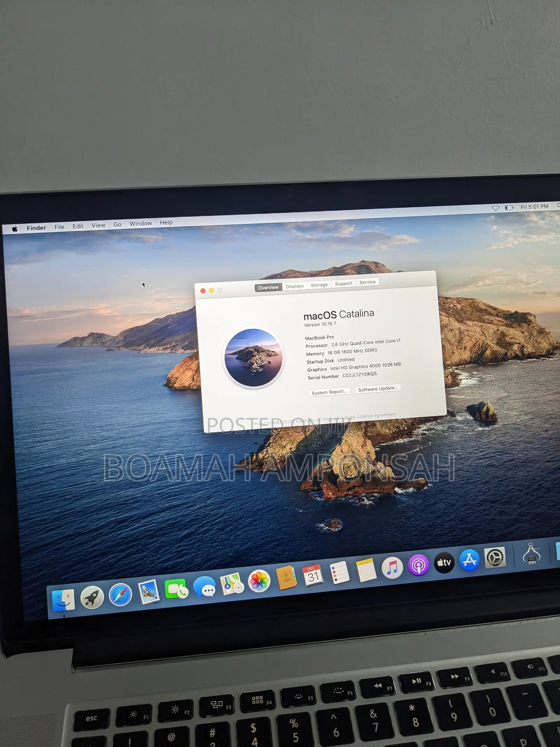Viewport: 560px width, 747px height.
Task: Open the Window menu
Action: click(141, 223)
